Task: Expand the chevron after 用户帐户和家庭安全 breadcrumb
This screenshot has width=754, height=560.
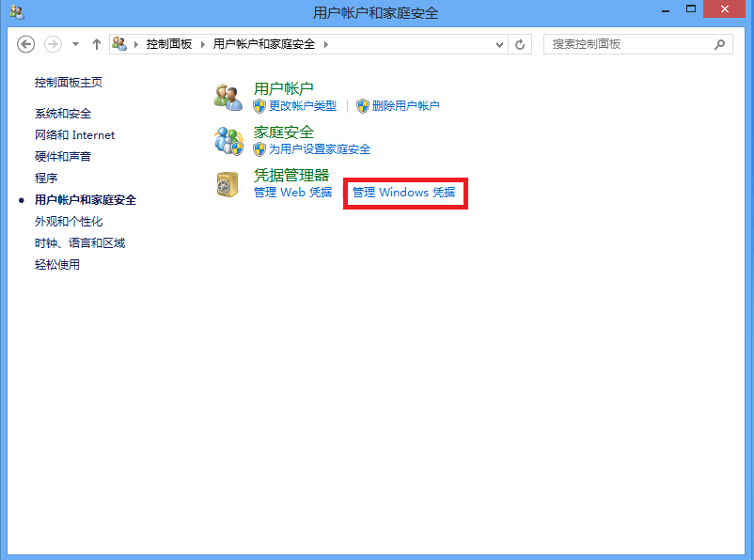Action: 326,44
